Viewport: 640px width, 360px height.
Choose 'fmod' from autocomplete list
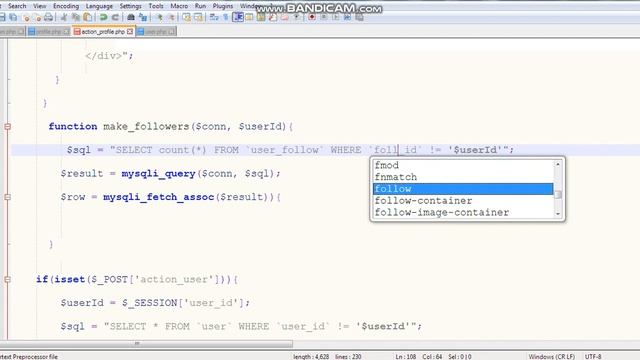click(463, 165)
